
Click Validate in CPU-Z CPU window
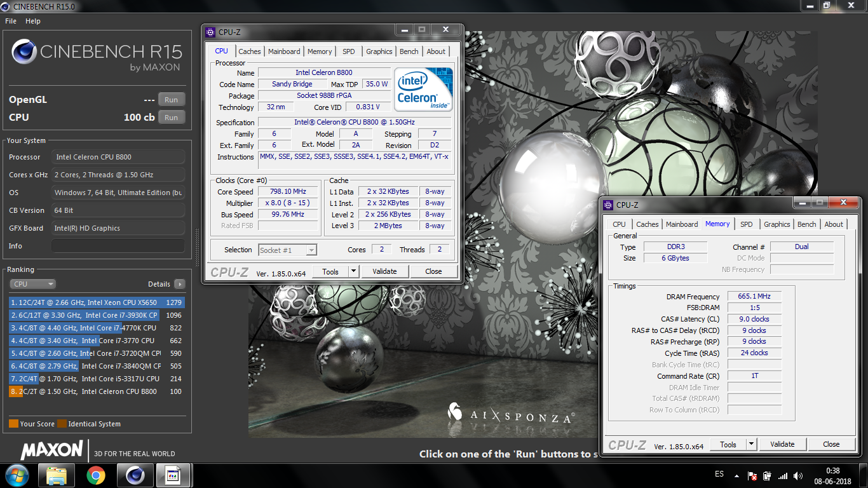point(384,271)
